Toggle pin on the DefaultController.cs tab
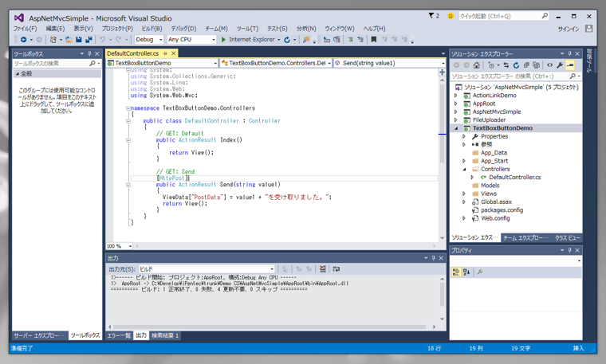 point(165,53)
